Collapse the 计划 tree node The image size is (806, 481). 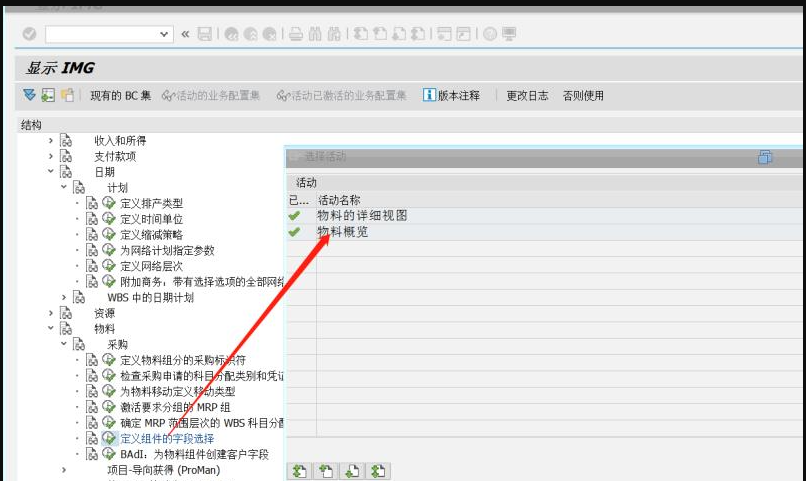click(63, 187)
